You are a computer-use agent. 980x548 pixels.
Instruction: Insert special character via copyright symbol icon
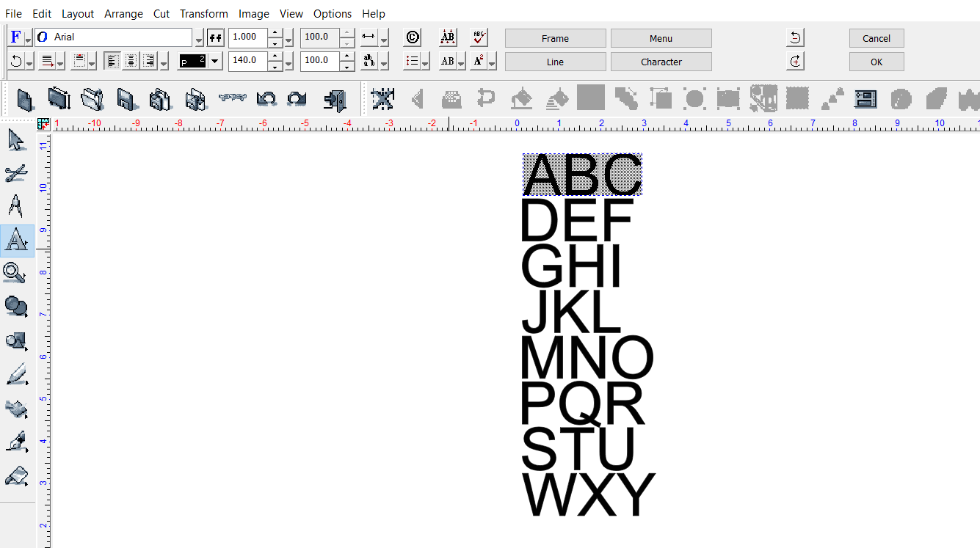[413, 37]
